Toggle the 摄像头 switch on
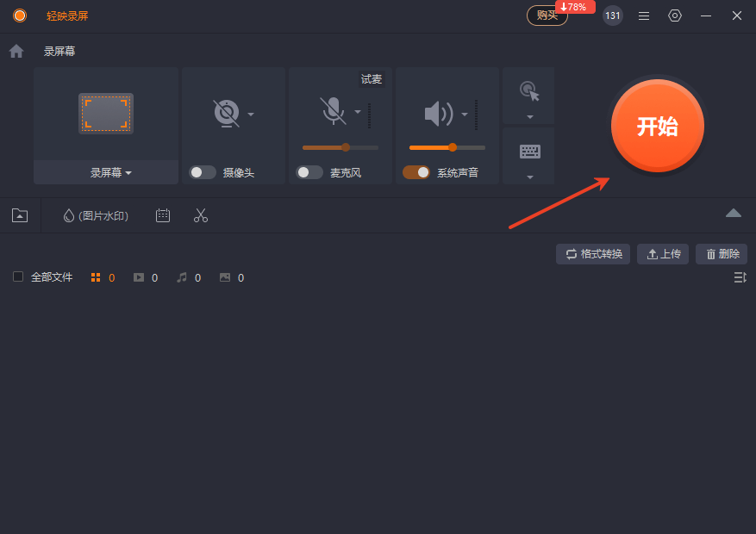756x534 pixels. 203,172
